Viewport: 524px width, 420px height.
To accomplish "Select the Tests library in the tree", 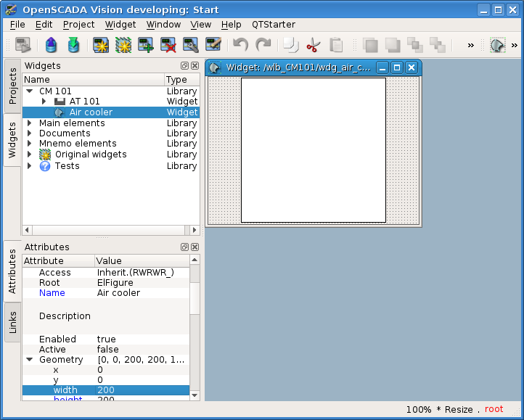I will coord(67,166).
